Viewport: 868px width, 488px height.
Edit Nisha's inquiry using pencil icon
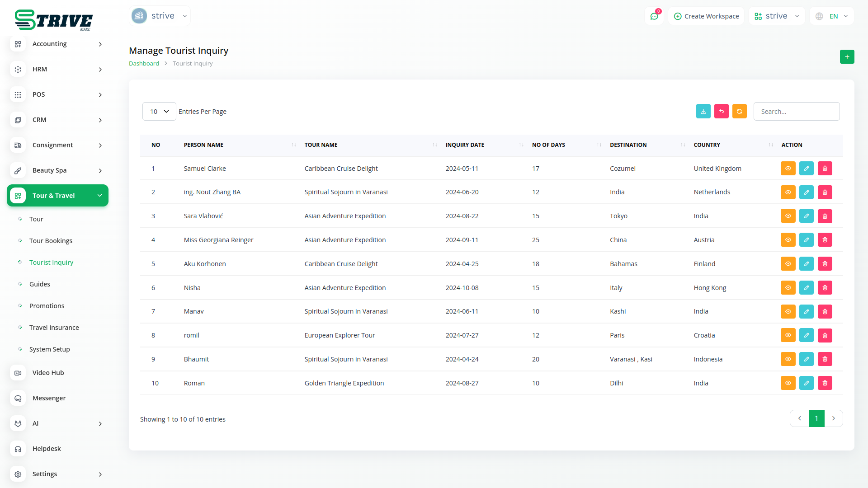coord(806,288)
